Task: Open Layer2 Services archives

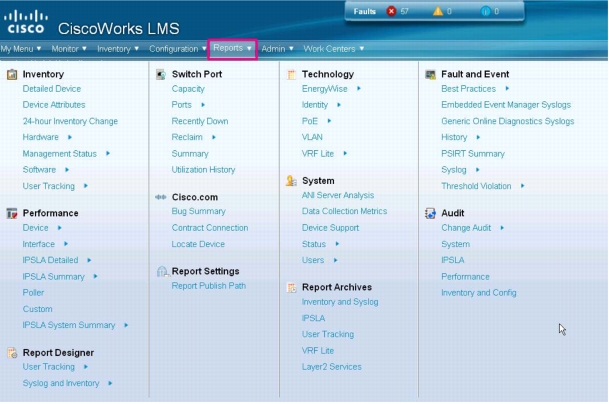Action: click(x=331, y=367)
